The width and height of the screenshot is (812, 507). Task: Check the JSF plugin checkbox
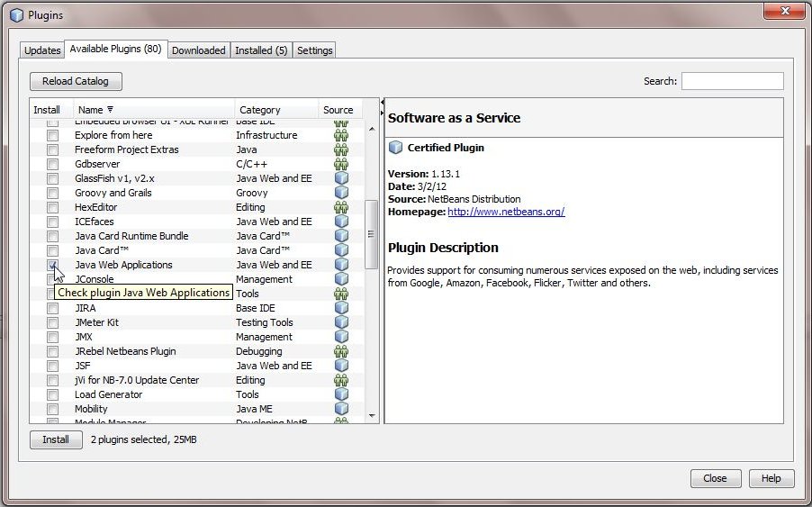pyautogui.click(x=52, y=367)
